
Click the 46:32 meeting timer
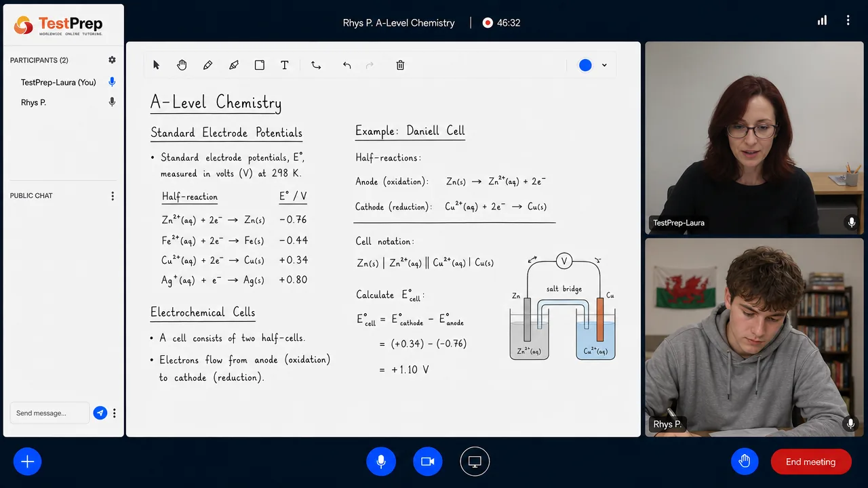tap(509, 22)
